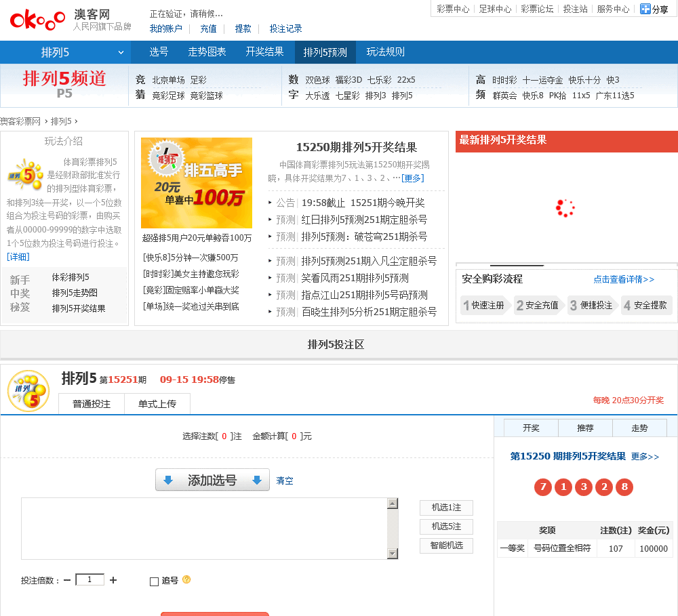Expand the 排列5 lottery dropdown
Viewport: 678px width, 616px height.
pos(65,52)
